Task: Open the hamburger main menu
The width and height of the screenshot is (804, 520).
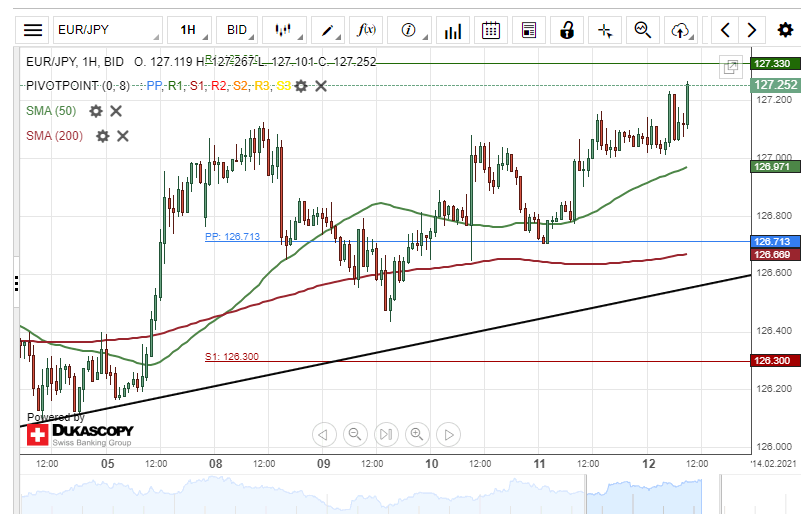Action: tap(33, 30)
